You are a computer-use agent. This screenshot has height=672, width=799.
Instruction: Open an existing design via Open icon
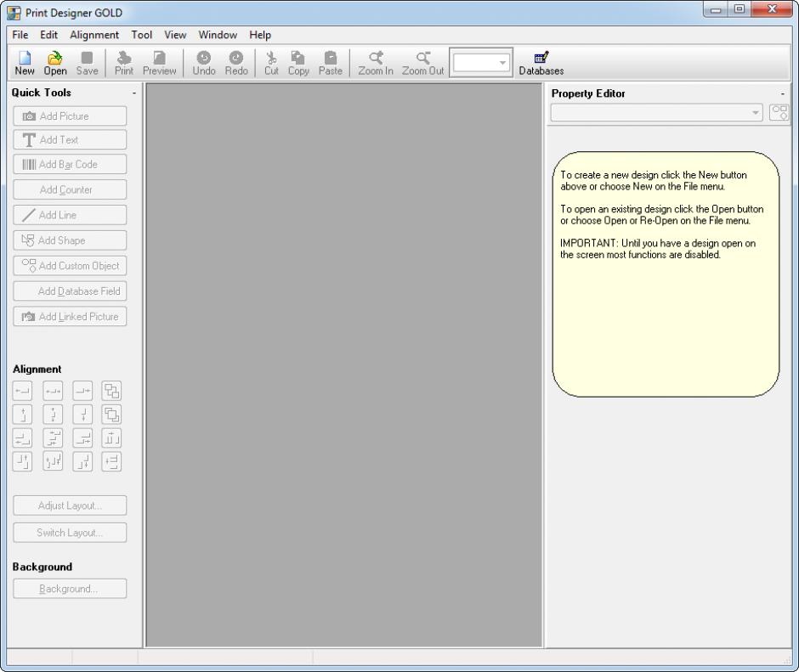(55, 63)
